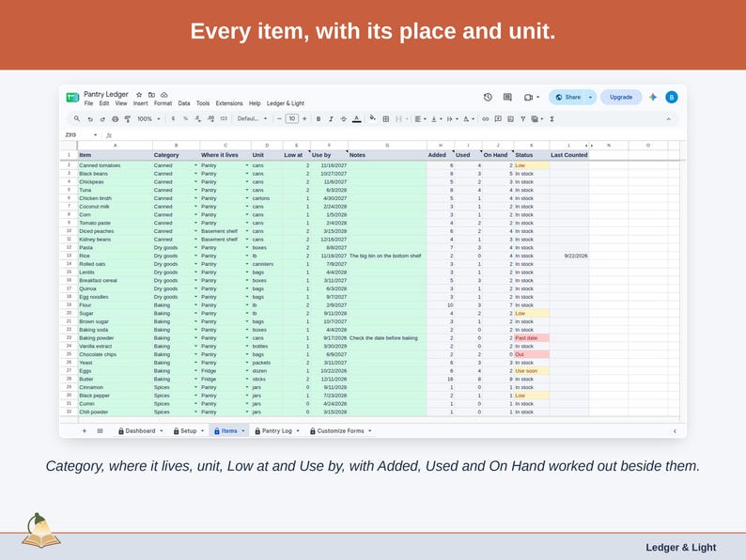
Task: Open the text rotation dropdown
Action: click(x=469, y=119)
